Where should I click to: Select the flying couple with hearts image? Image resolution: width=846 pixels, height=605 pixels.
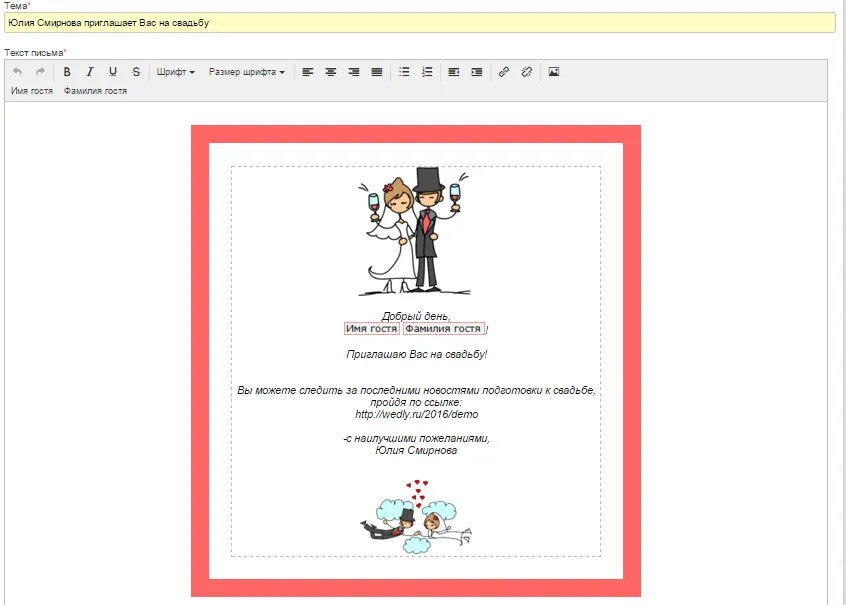click(417, 516)
